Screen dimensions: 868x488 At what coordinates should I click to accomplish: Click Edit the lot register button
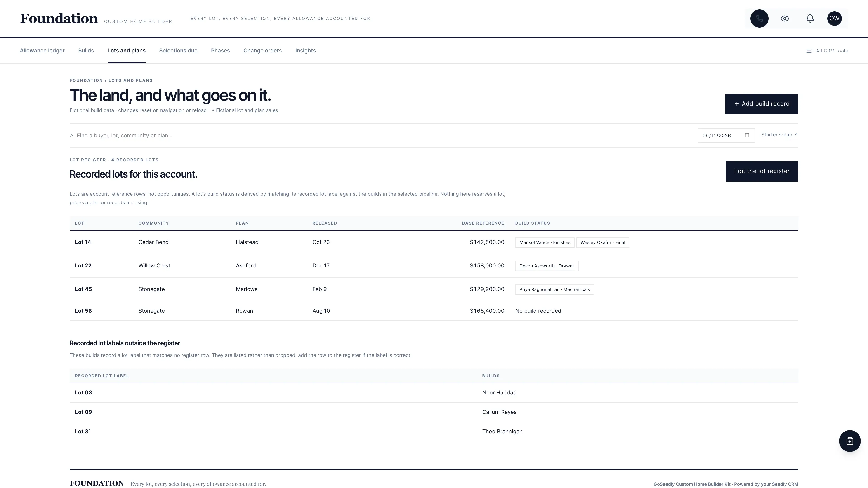(x=762, y=171)
